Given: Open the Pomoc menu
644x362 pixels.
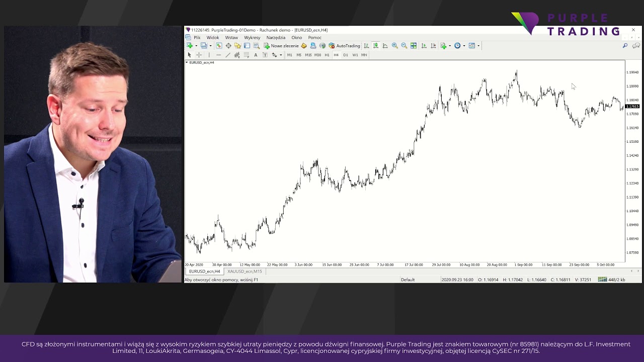Looking at the screenshot, I should coord(315,38).
